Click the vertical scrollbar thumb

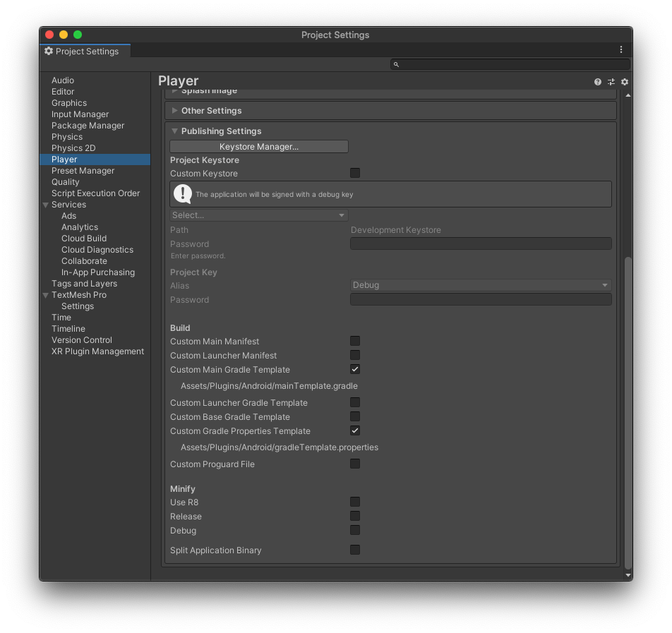point(628,413)
